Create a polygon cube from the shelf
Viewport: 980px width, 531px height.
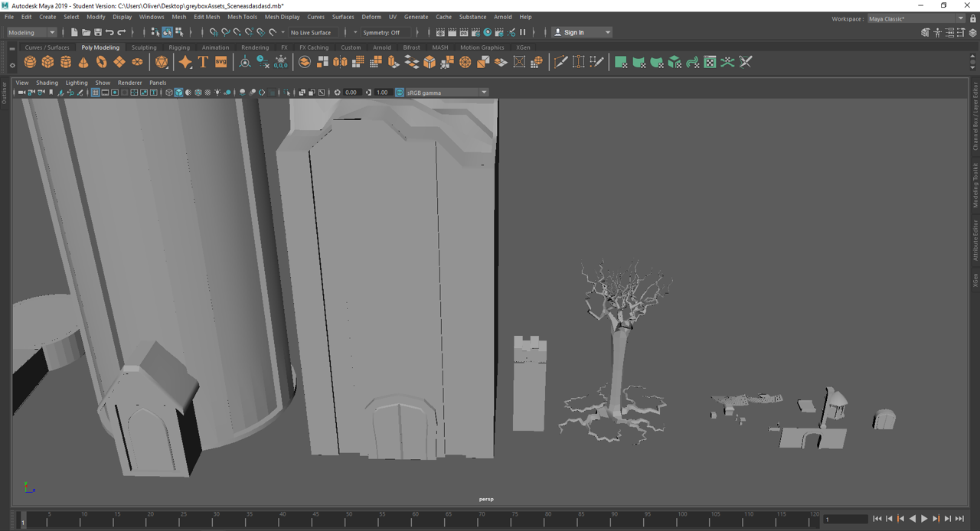coord(47,62)
